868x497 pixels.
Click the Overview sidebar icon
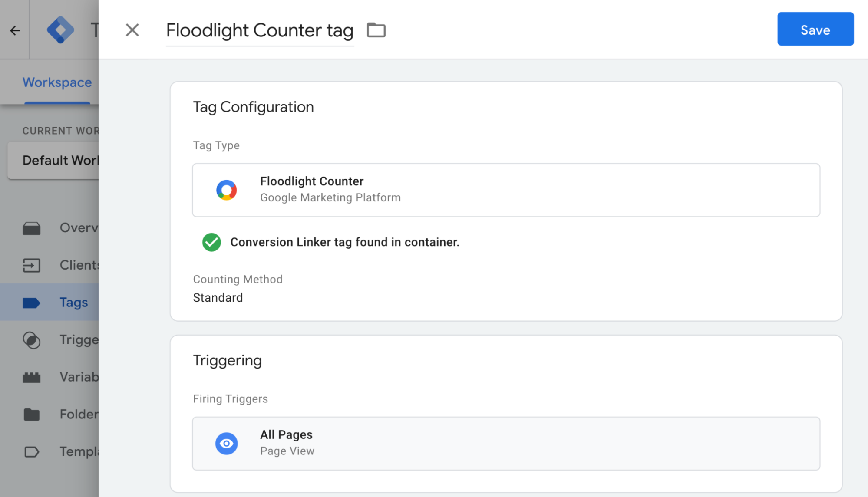(x=32, y=227)
